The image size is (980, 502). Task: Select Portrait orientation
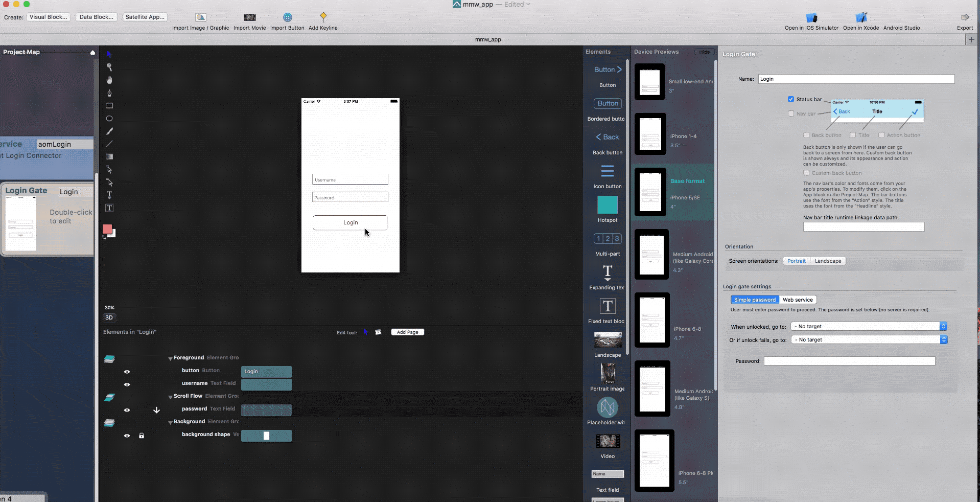point(796,261)
